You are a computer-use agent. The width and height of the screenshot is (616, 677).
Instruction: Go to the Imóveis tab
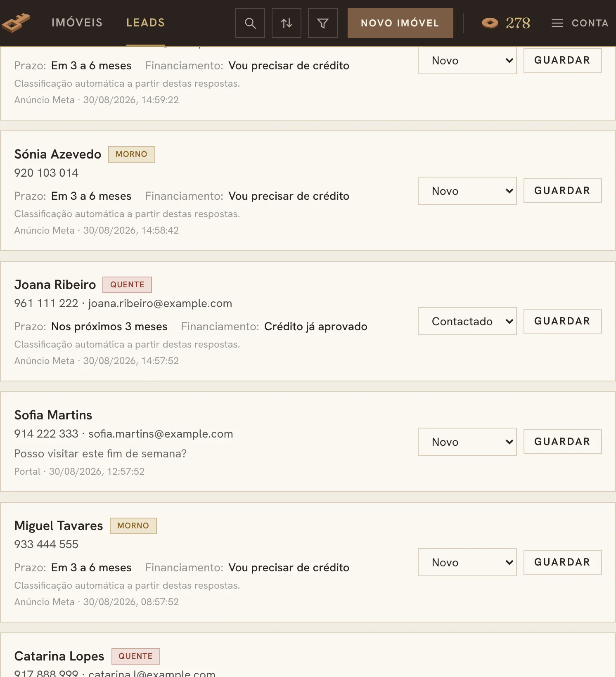[x=77, y=23]
